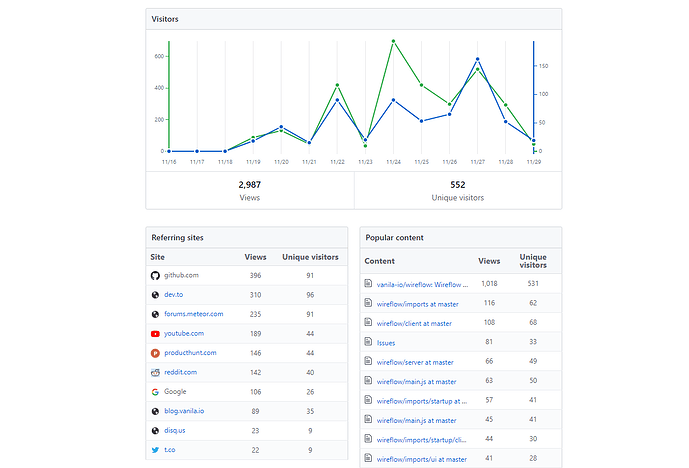Open the wireflow/imports/ui at master link
This screenshot has width=689, height=468.
[x=422, y=459]
